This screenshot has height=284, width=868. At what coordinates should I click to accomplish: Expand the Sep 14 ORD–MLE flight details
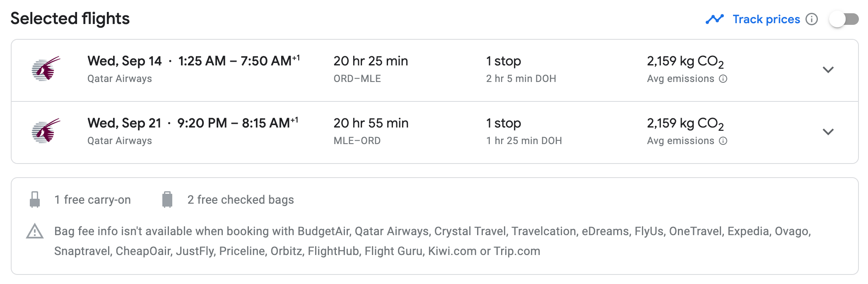coord(828,70)
